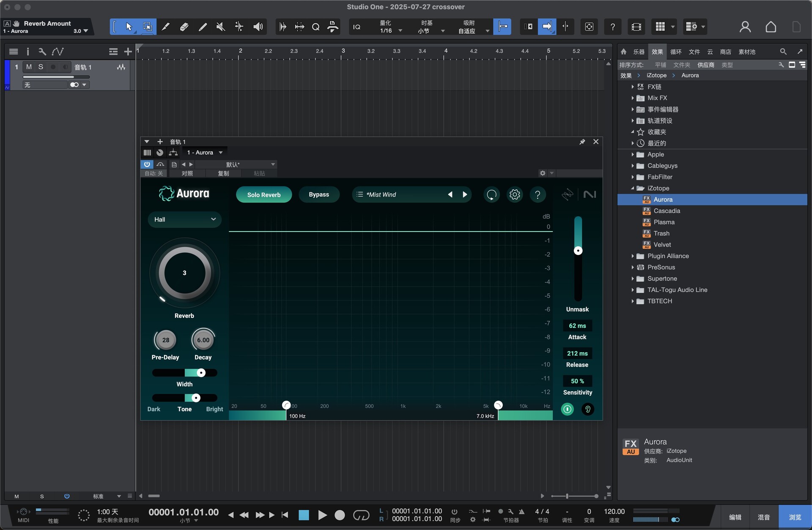
Task: Open the help question mark in toolbar
Action: click(612, 27)
